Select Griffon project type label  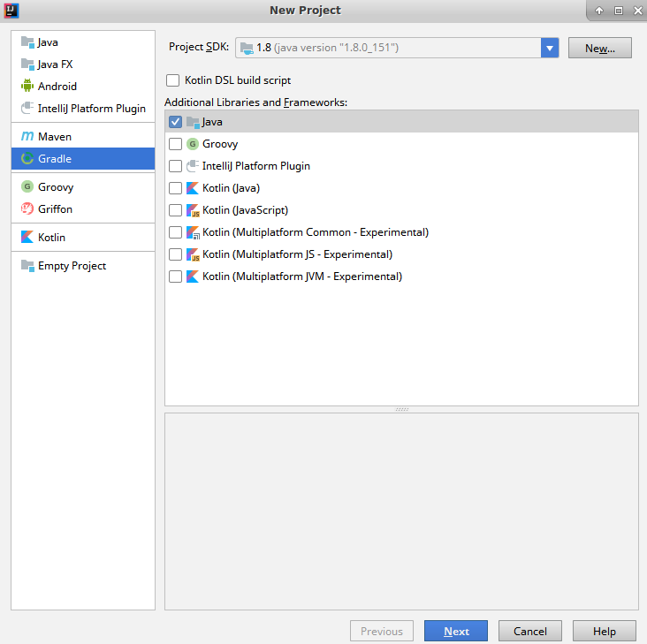[x=56, y=209]
